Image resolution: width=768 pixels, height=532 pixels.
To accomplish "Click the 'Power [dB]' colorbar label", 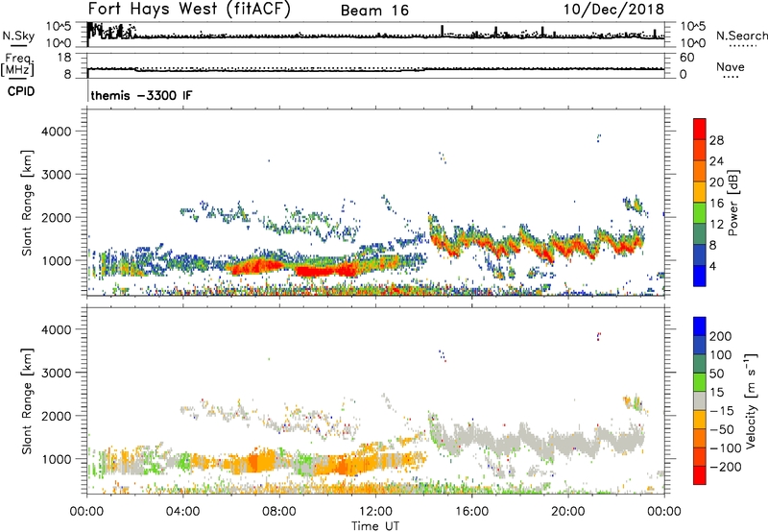I will [x=732, y=203].
